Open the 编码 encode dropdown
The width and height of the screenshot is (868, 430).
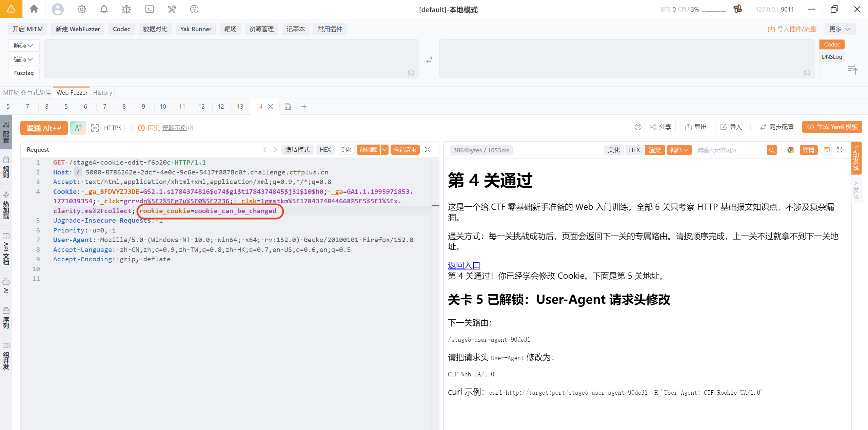23,59
